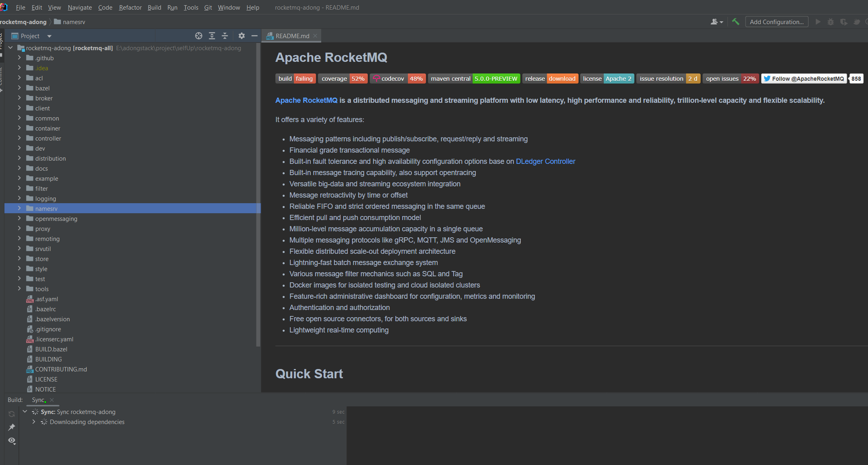Click the maven central 5.0.0-PREVIEW badge
The width and height of the screenshot is (868, 465).
pos(474,79)
